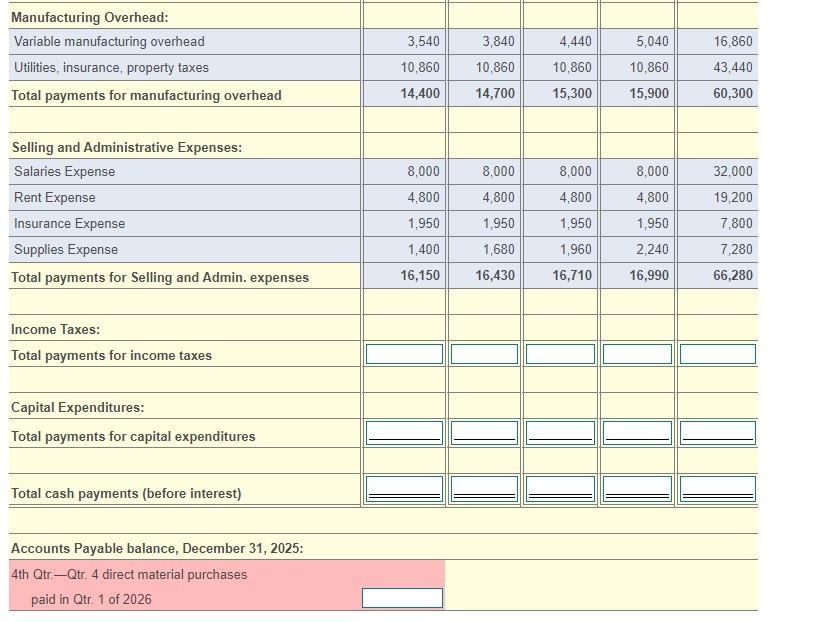Click supplies expense value 1,400

(424, 249)
